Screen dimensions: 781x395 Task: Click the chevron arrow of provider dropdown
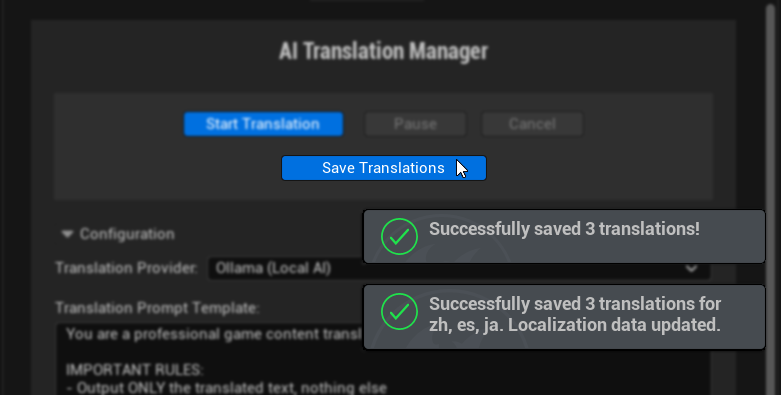(691, 269)
